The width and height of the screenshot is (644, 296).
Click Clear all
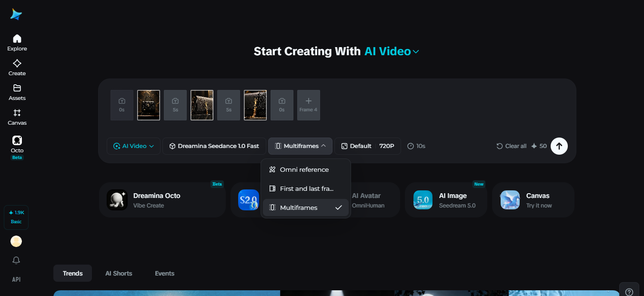[x=512, y=146]
